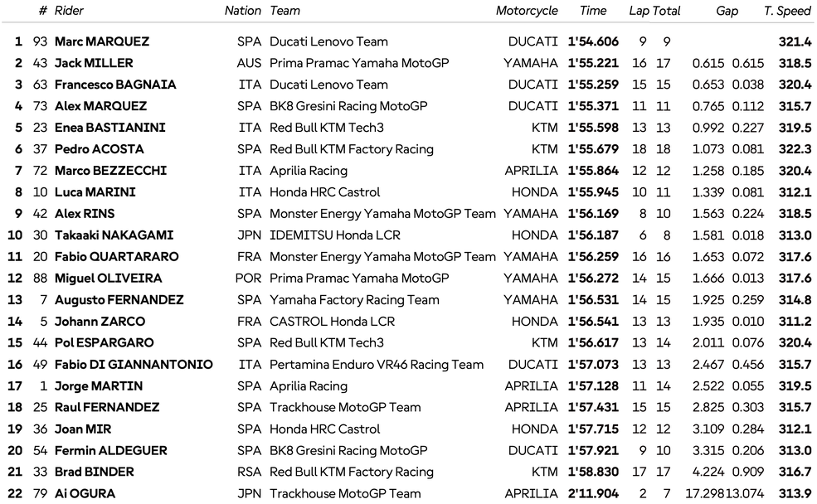Click rider Ai OGURA's name

(85, 494)
